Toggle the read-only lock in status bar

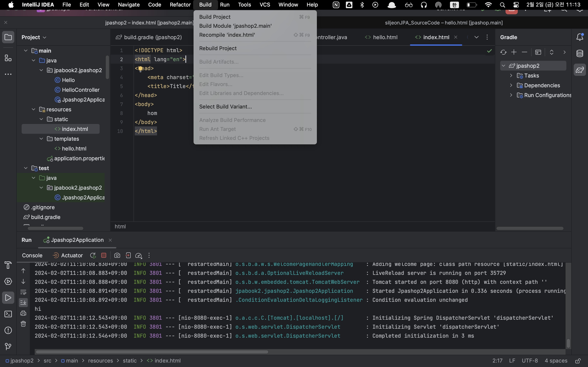(578, 361)
